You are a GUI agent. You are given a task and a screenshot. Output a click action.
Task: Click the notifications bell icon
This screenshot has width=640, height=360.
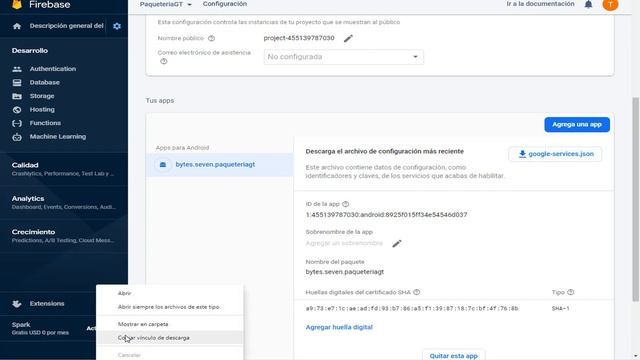point(588,4)
